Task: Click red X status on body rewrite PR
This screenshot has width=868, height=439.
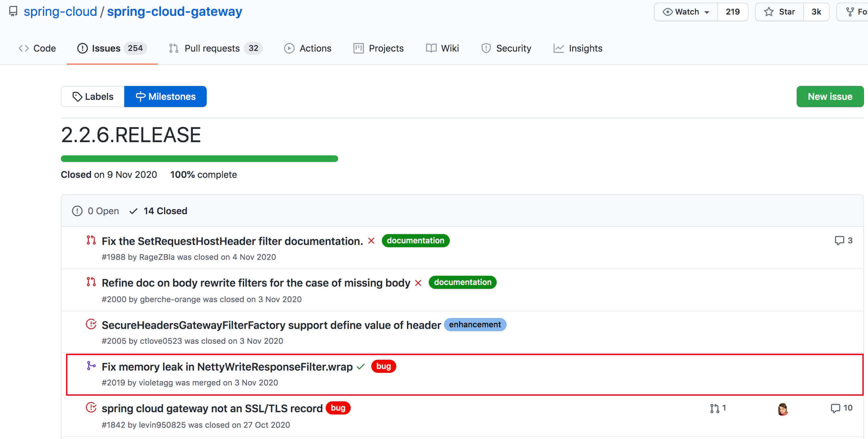Action: click(x=418, y=283)
